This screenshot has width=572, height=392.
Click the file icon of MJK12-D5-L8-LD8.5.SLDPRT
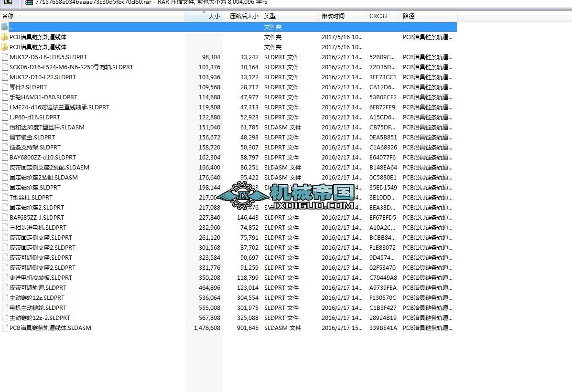5,57
